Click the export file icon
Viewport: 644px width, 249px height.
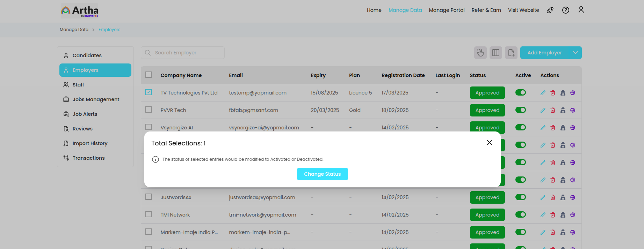511,53
